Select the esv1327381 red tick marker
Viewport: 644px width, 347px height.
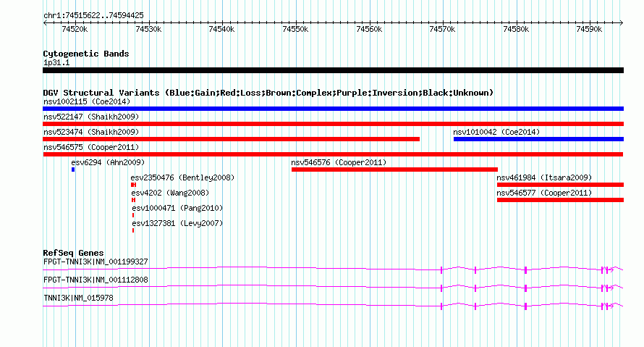[133, 230]
